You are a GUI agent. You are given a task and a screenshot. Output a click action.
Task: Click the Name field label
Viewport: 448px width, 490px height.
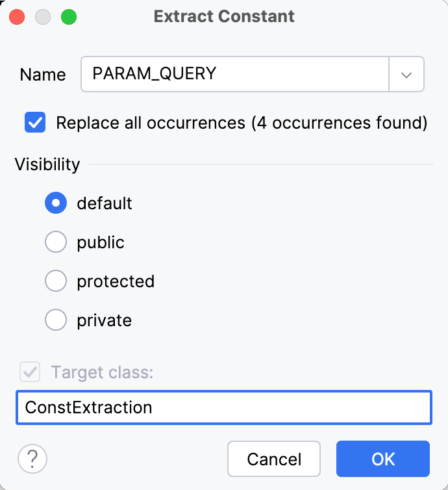(x=43, y=75)
